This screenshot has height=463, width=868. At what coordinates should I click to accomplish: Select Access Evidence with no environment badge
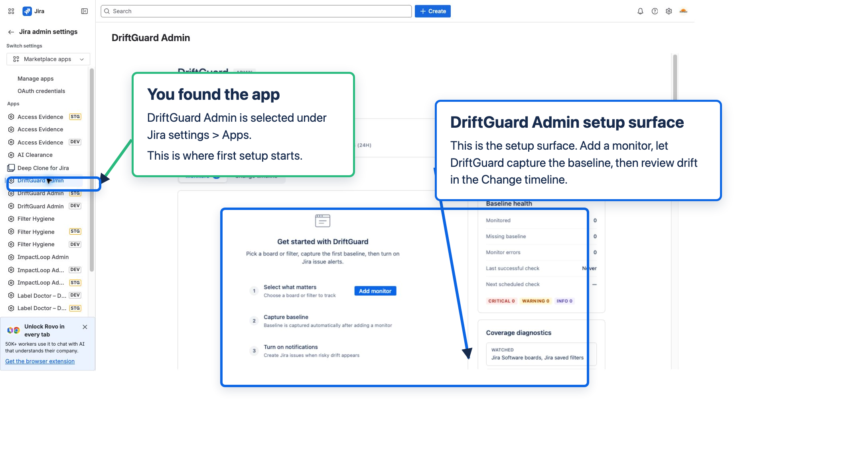click(45, 129)
